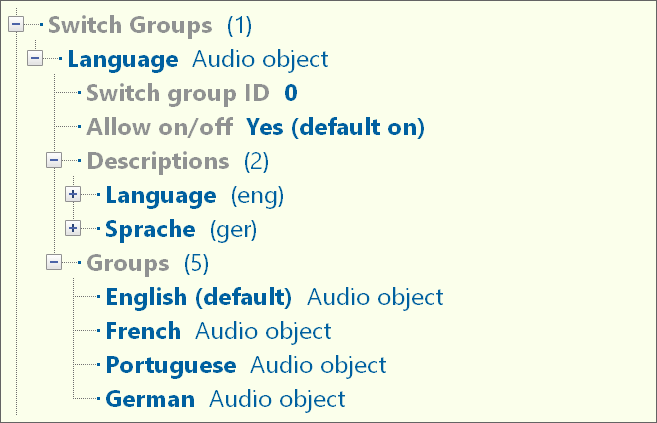Collapse the Descriptions (2) node
657x423 pixels.
point(54,161)
